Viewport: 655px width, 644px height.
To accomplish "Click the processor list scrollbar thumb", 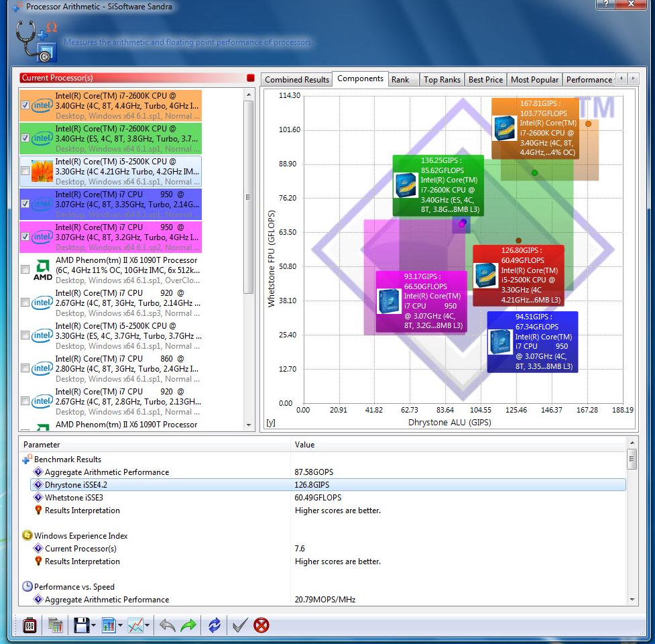I will point(249,197).
